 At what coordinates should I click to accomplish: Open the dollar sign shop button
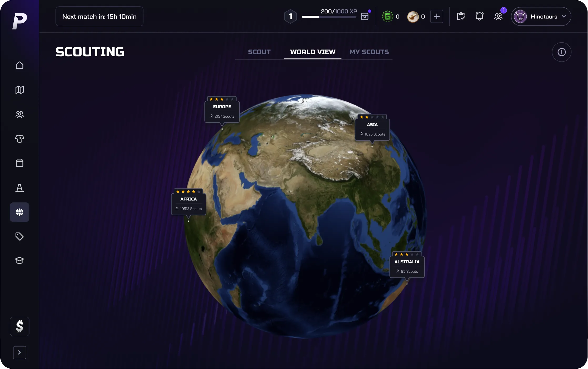tap(19, 326)
